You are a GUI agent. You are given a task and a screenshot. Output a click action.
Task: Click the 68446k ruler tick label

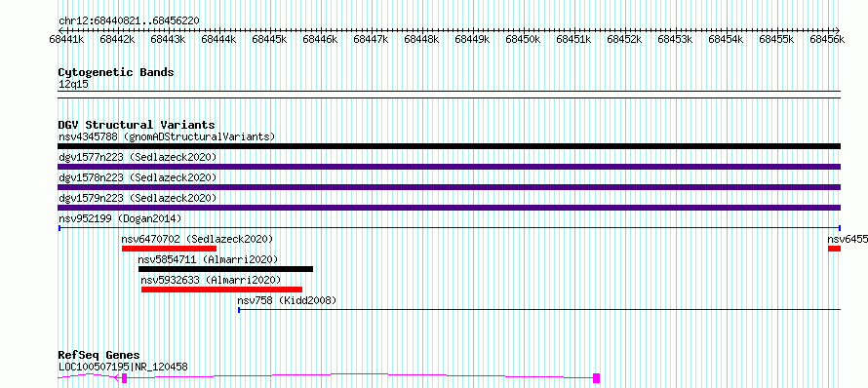tap(320, 39)
